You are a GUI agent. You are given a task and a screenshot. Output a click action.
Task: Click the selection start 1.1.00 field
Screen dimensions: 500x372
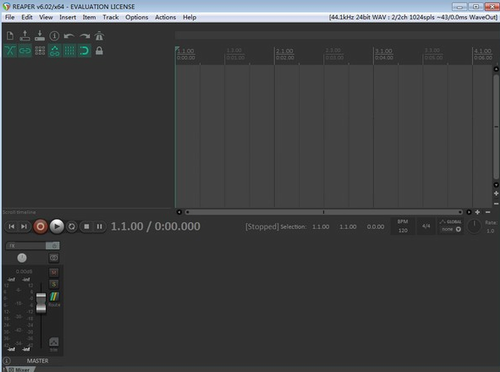coord(321,227)
